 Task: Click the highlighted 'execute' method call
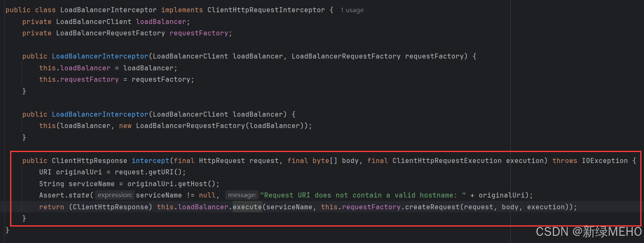(247, 207)
